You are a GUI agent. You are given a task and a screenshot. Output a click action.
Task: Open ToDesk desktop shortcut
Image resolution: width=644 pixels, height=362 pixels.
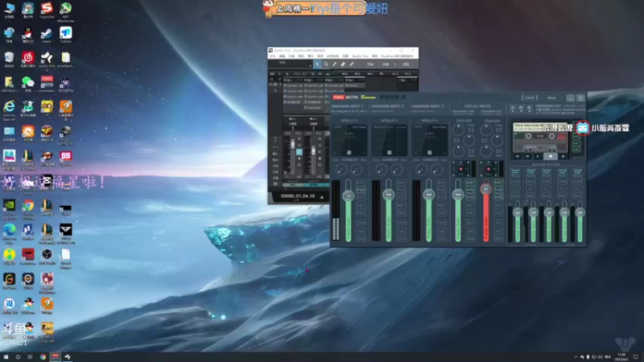[x=66, y=35]
